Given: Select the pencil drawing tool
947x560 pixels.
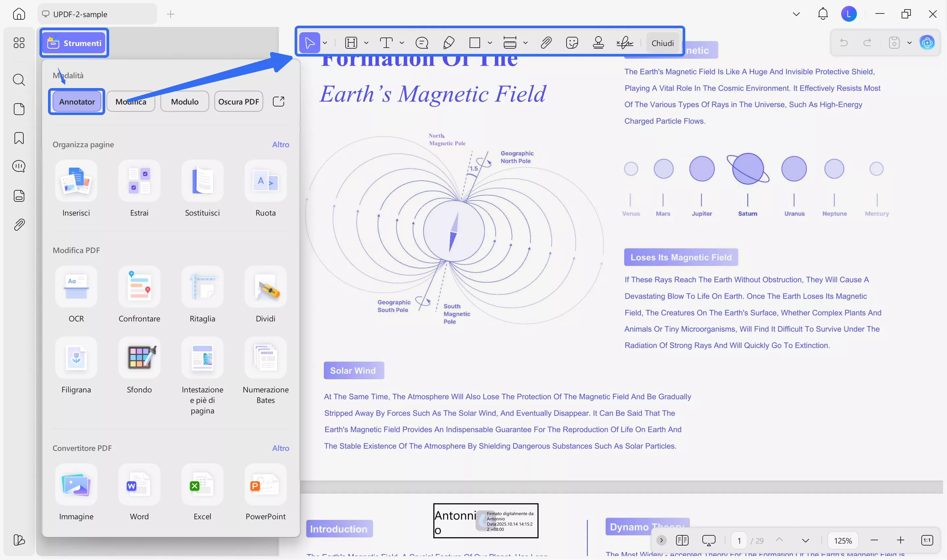Looking at the screenshot, I should [x=449, y=43].
